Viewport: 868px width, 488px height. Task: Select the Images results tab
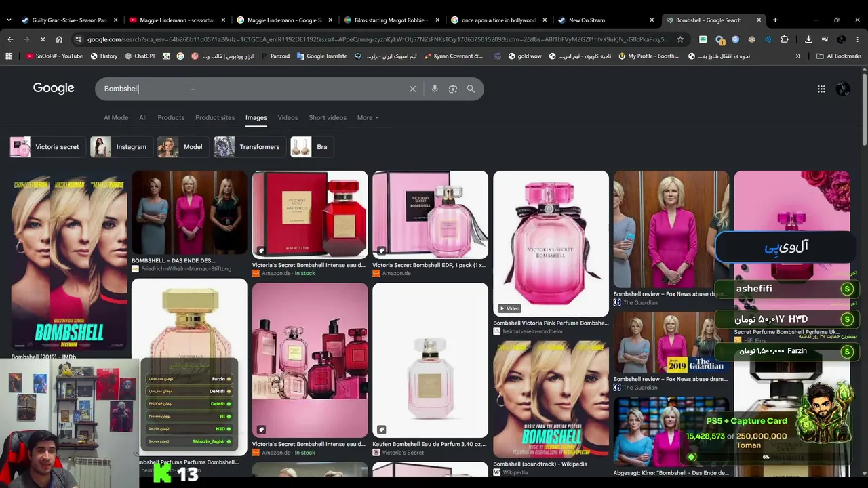(x=256, y=118)
